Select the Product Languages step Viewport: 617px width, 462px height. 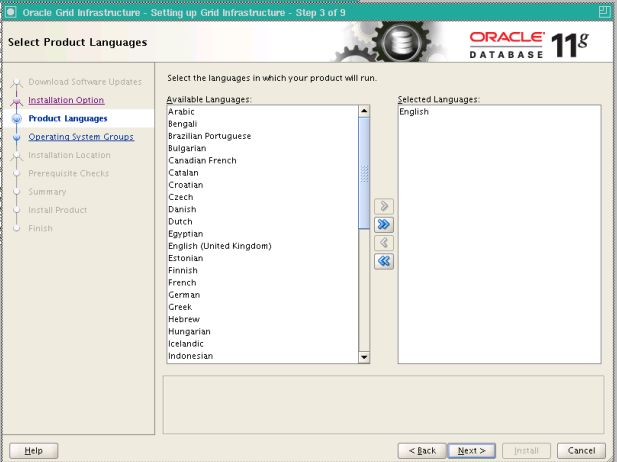click(68, 118)
